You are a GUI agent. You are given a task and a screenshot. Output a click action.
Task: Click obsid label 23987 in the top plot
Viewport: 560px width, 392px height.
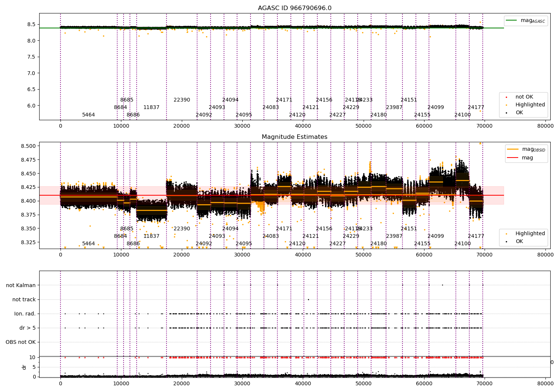pyautogui.click(x=394, y=107)
